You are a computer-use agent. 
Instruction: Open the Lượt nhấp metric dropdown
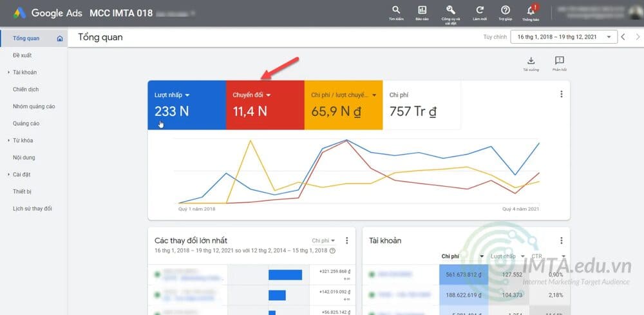[x=187, y=95]
